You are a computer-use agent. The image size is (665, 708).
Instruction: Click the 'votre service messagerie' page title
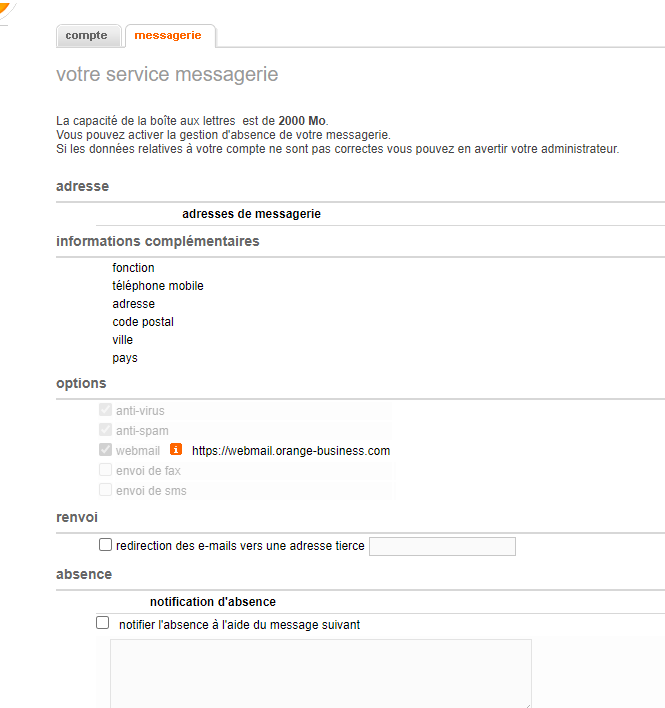click(x=167, y=75)
